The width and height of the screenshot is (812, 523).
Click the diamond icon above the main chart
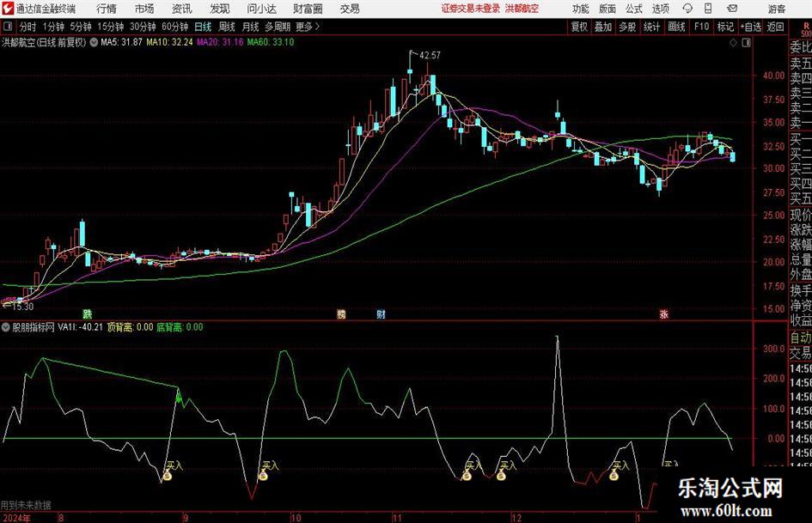coord(733,43)
